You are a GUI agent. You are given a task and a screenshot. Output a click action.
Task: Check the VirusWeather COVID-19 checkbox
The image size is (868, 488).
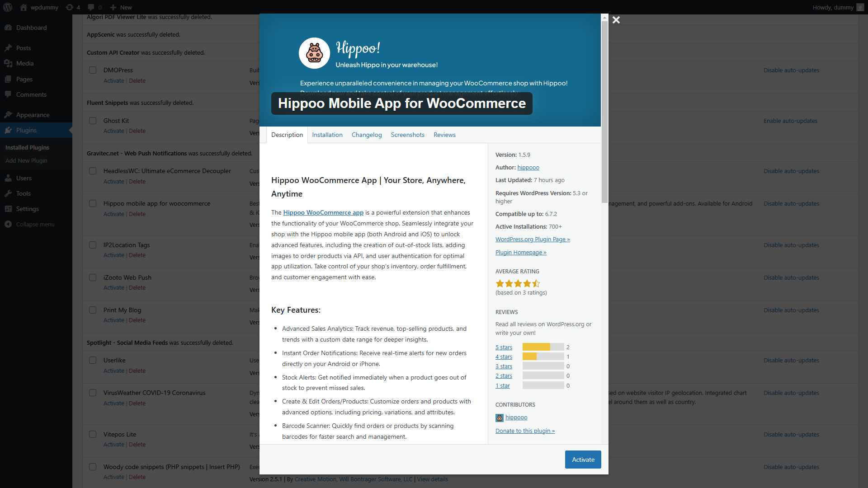point(93,393)
